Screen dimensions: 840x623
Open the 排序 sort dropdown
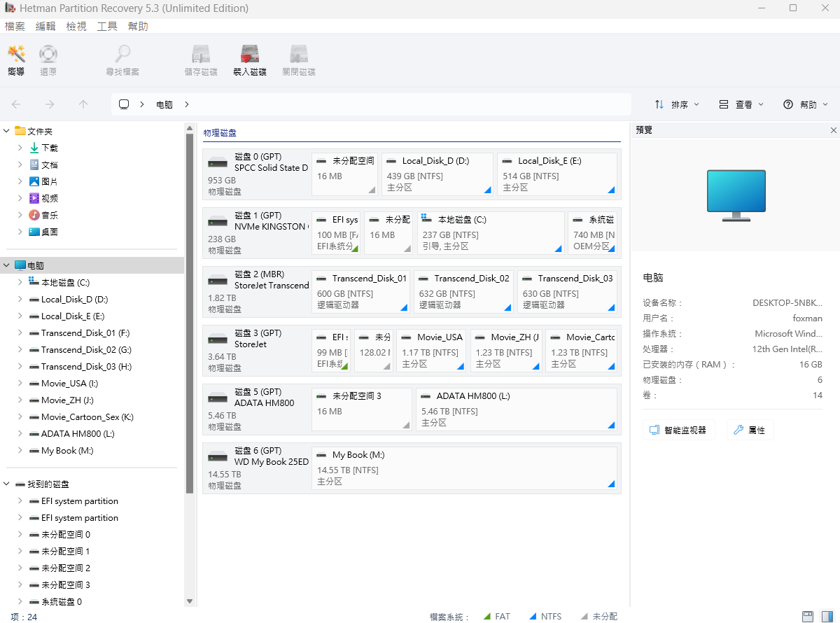pyautogui.click(x=676, y=104)
